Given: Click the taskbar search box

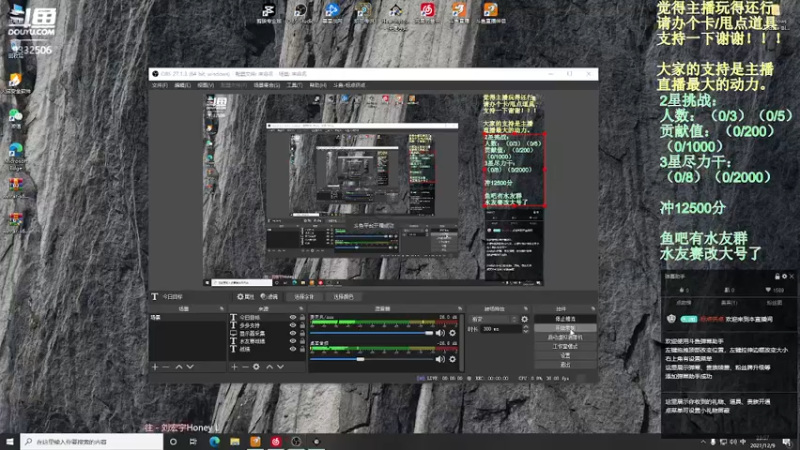Looking at the screenshot, I should click(92, 441).
